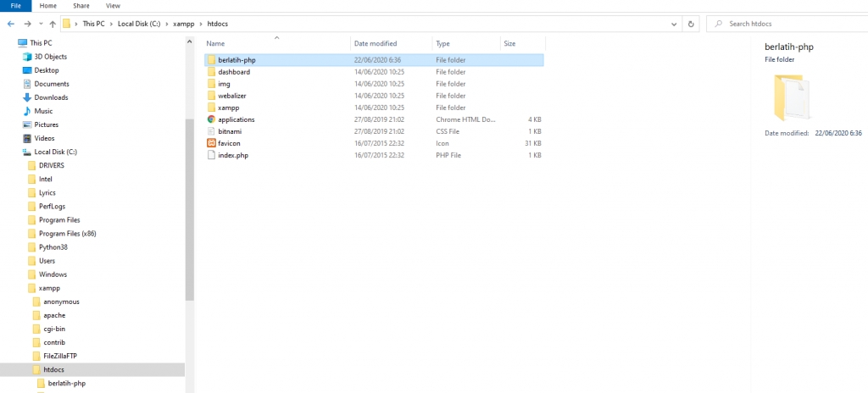Collapse the This PC tree node
This screenshot has height=393, width=868.
[9, 42]
